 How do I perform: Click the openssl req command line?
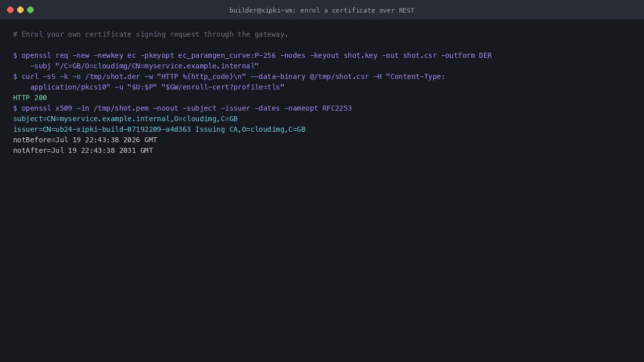pos(252,55)
